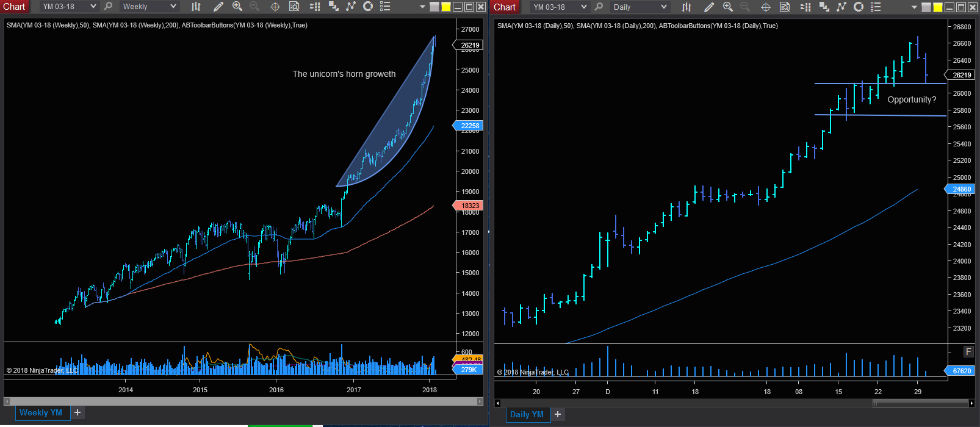Click Daily chart SMA indicator label text
The width and height of the screenshot is (980, 427).
[637, 26]
